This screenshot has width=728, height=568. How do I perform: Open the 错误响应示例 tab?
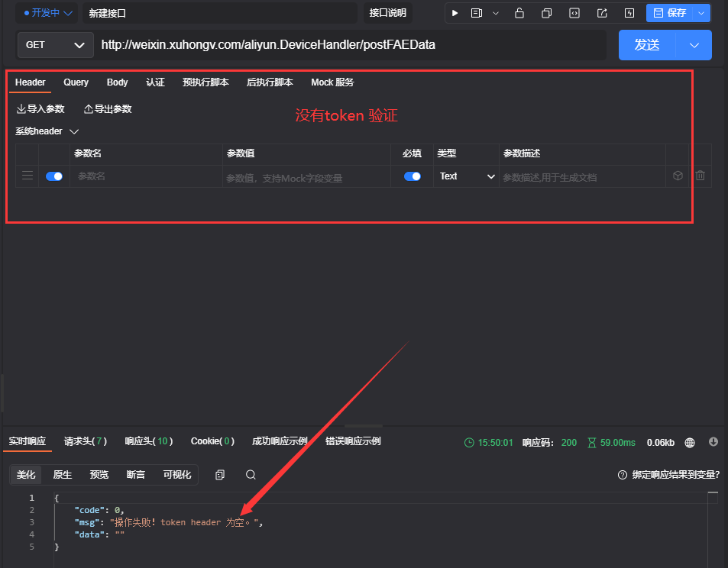(x=352, y=441)
